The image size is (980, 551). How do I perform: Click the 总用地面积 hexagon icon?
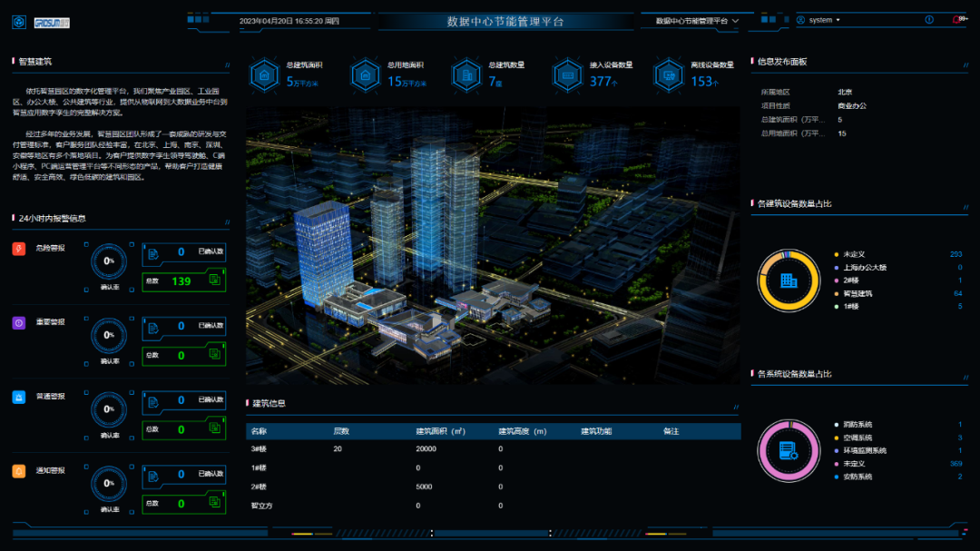click(366, 75)
